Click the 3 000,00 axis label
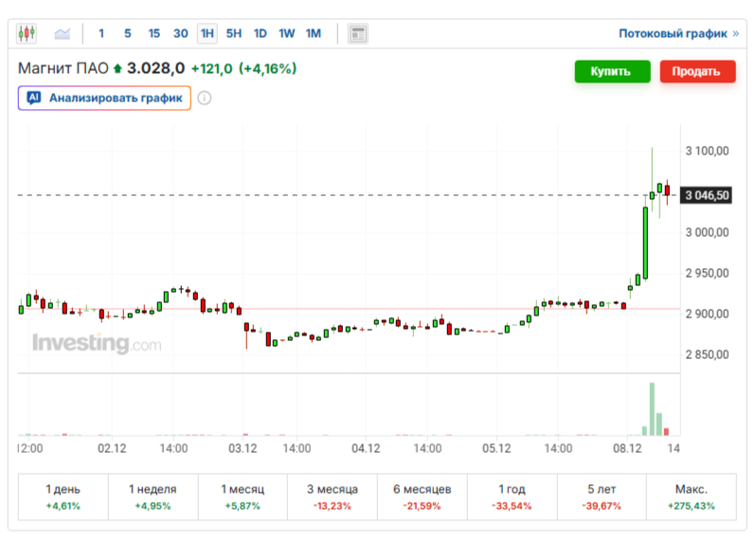 (x=707, y=232)
